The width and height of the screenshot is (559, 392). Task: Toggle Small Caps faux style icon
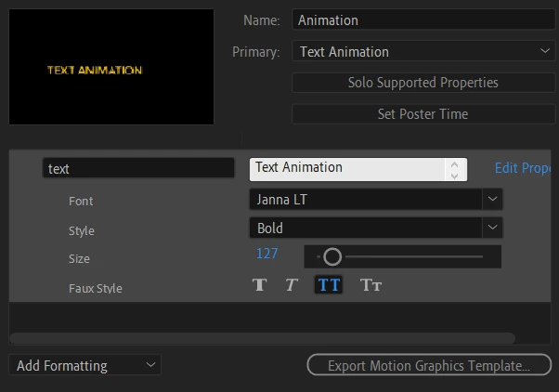click(370, 284)
